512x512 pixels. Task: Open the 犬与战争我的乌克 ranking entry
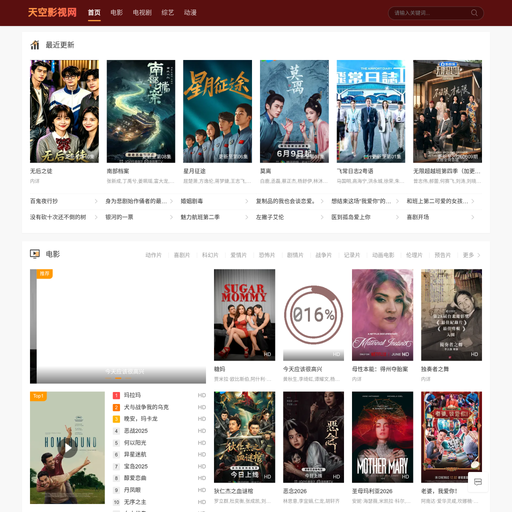coord(146,407)
